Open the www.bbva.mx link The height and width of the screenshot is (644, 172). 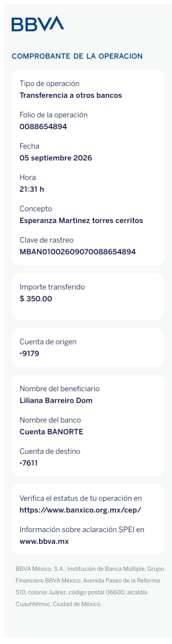[44, 541]
